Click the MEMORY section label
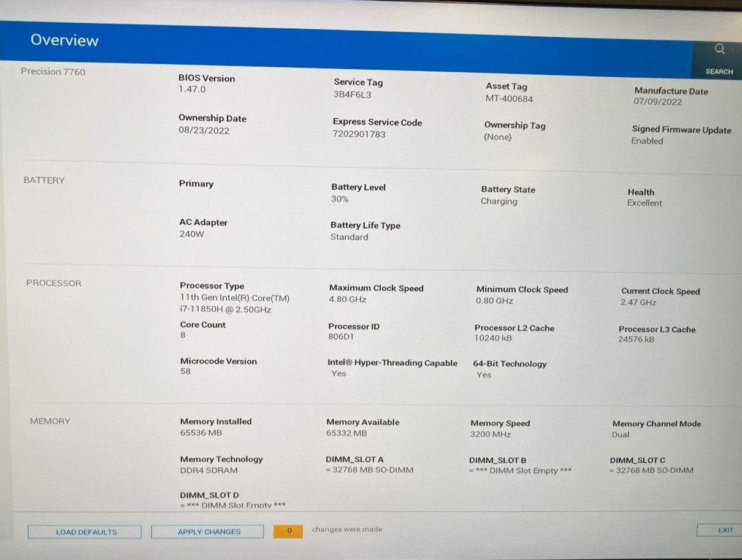 tap(50, 421)
